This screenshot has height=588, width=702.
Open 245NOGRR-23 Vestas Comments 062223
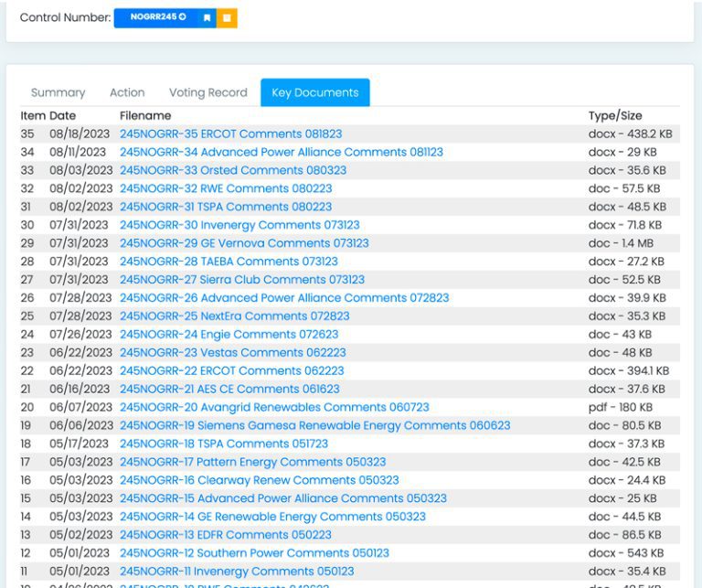[233, 353]
